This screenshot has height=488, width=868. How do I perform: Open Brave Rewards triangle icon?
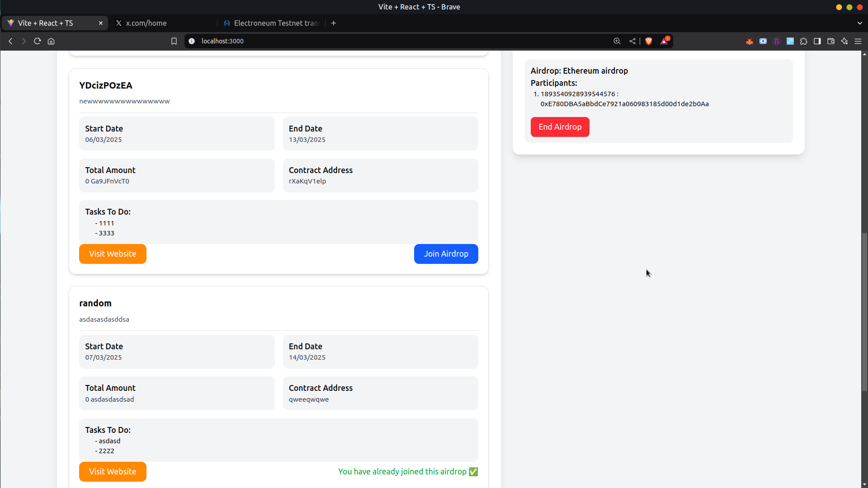point(664,41)
